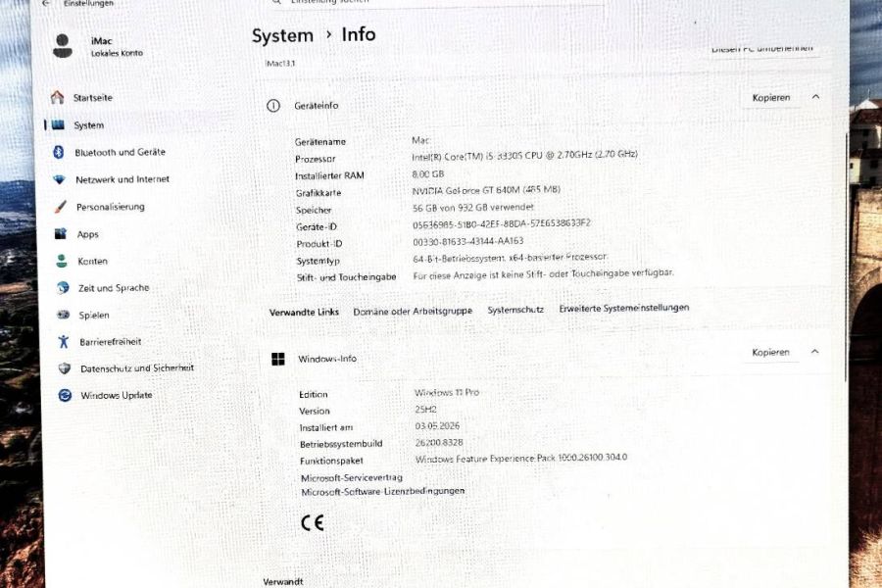Collapse the Windows-Info section chevron
Screen dimensions: 882x588
point(814,351)
